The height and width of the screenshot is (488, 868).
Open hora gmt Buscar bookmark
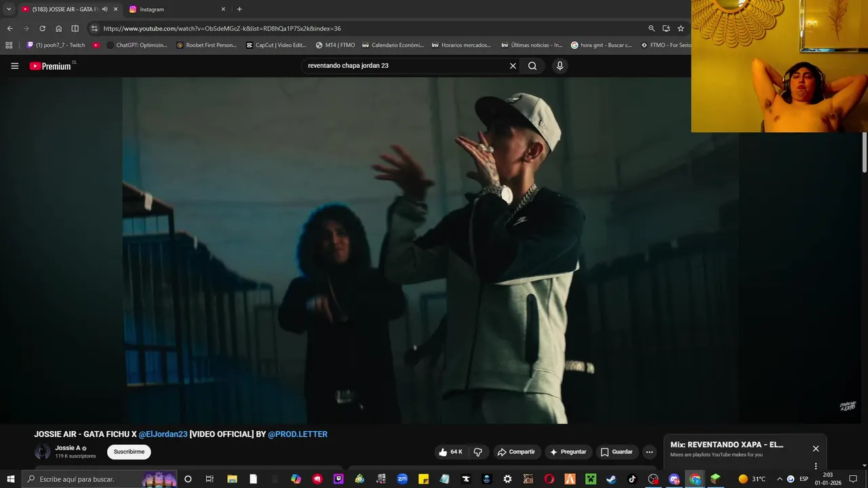click(x=601, y=45)
